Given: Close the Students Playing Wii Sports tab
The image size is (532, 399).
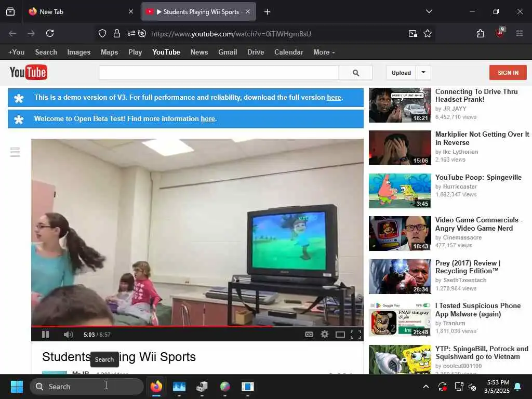Looking at the screenshot, I should click(x=248, y=11).
